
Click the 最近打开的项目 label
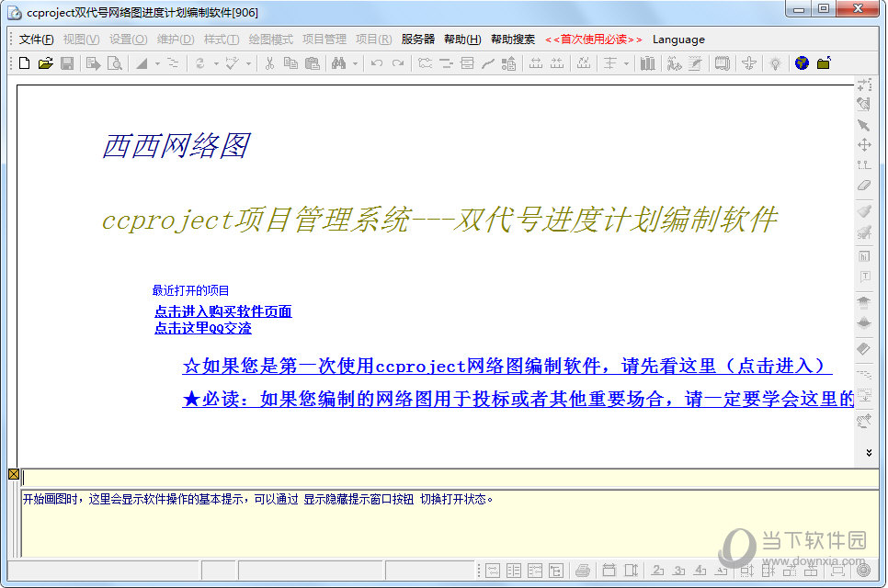(x=190, y=290)
